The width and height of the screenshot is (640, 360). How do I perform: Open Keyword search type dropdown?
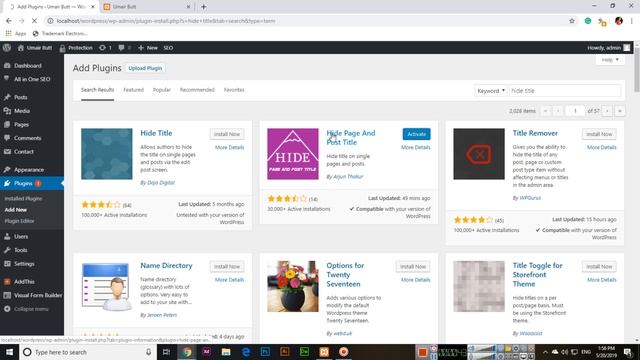coord(491,91)
